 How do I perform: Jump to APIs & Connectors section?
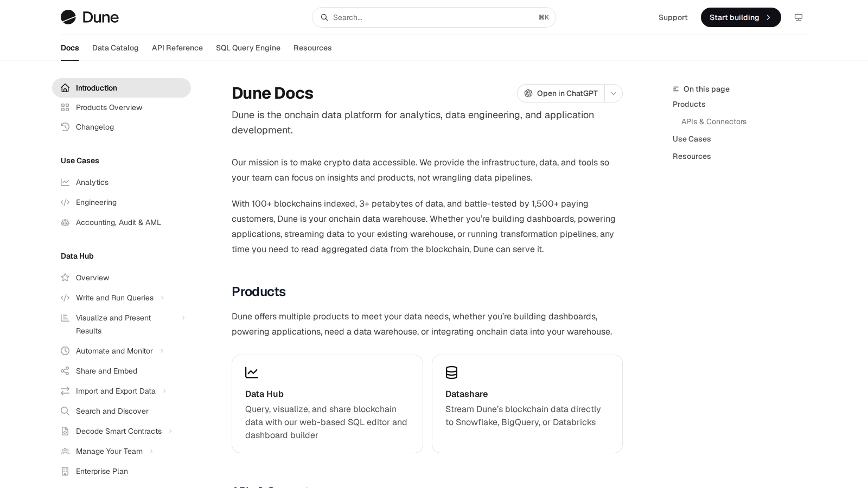[714, 121]
